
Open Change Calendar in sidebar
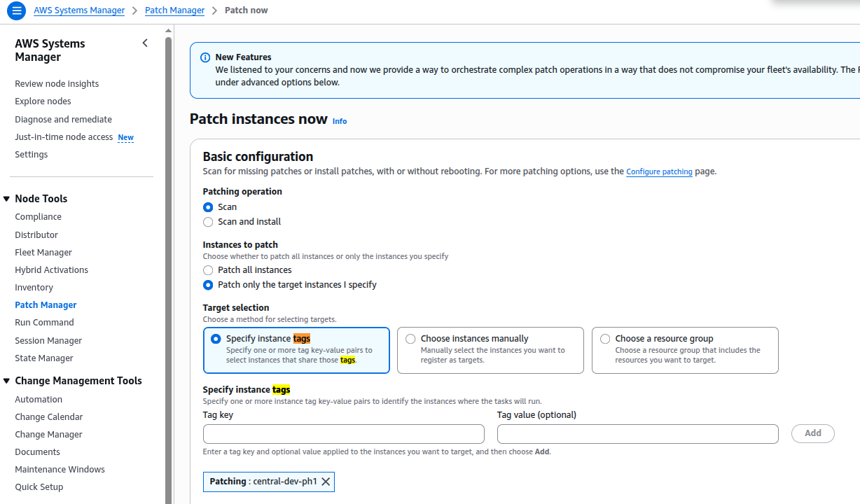pos(48,417)
